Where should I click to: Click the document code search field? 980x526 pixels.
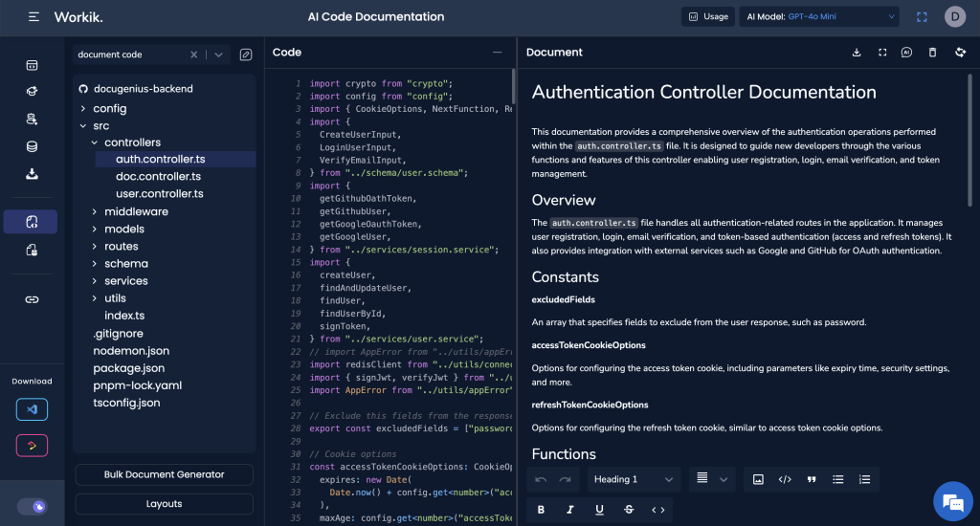pos(131,55)
